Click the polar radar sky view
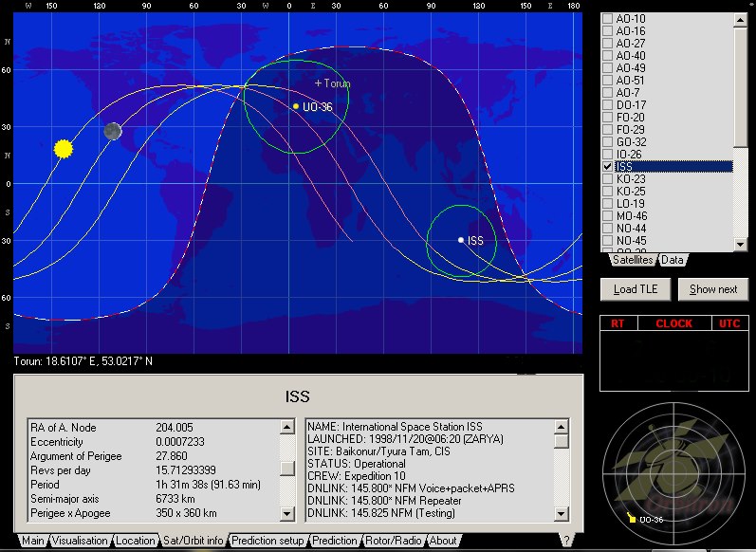756x552 pixels. tap(673, 474)
